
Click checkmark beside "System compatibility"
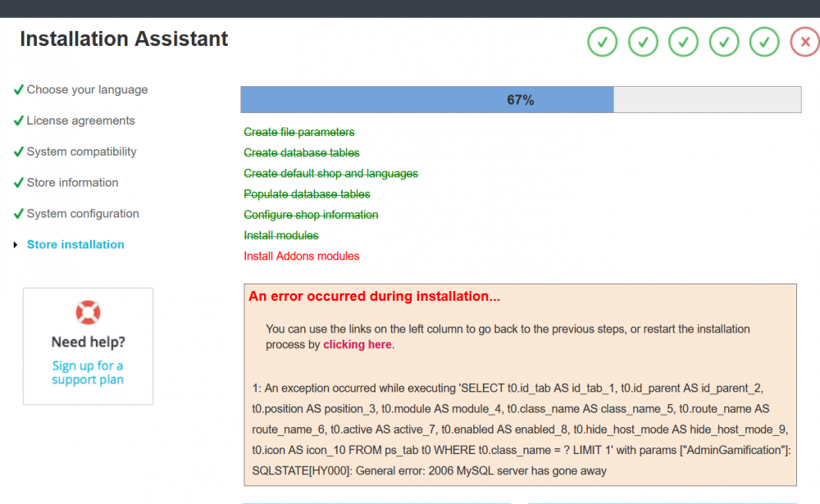click(18, 151)
